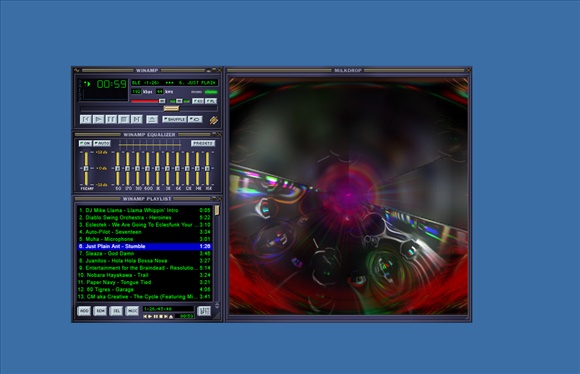This screenshot has width=580, height=374.
Task: Click the song position seek bar handle
Action: point(171,108)
